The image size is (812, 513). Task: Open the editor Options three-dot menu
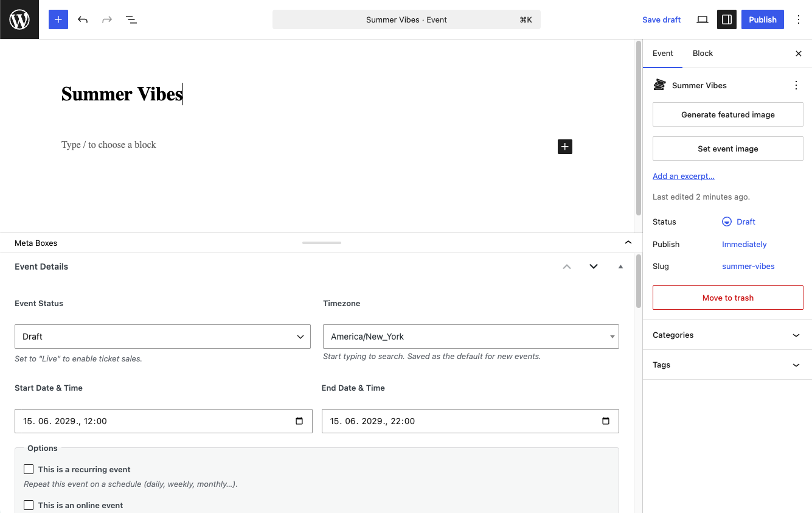pyautogui.click(x=799, y=19)
